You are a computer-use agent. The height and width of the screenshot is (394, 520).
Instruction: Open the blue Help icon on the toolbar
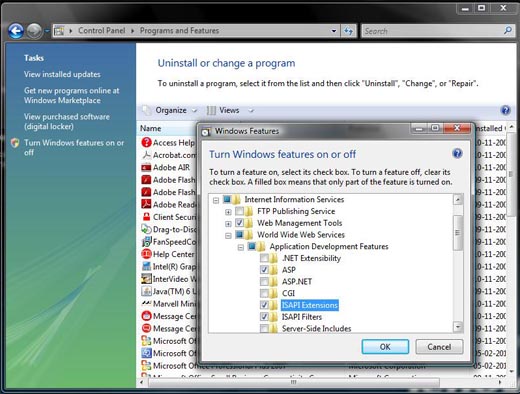pyautogui.click(x=505, y=110)
